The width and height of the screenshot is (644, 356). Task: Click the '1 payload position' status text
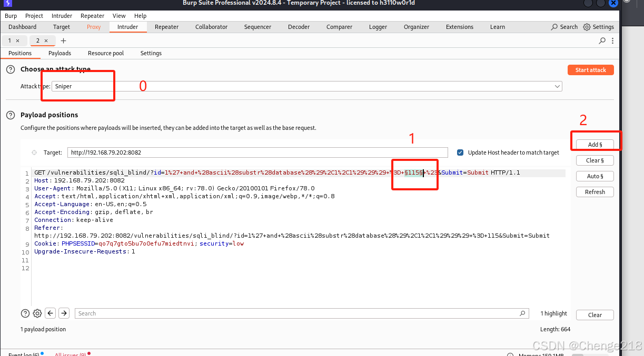43,329
